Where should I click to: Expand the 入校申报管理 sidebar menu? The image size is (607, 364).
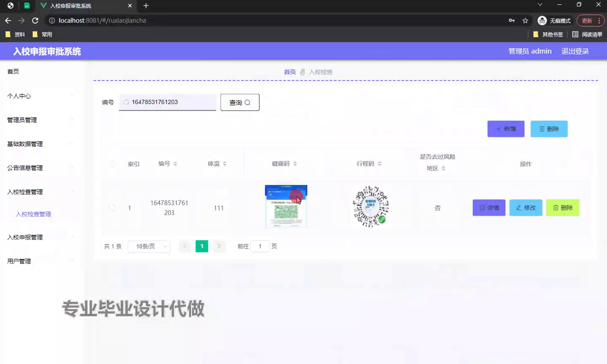point(41,238)
